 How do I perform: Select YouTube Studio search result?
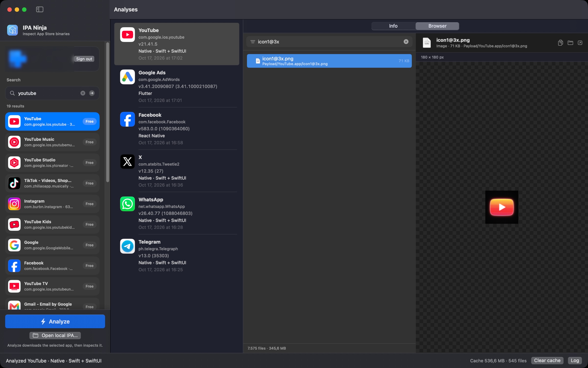coord(52,163)
